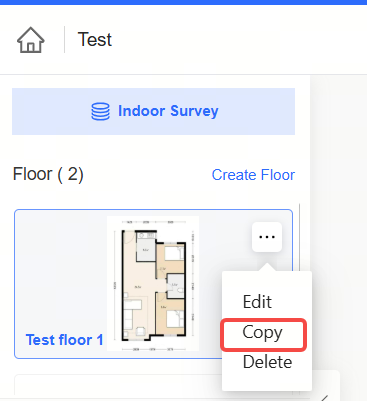
Task: Click the Test project title in header
Action: (x=95, y=40)
